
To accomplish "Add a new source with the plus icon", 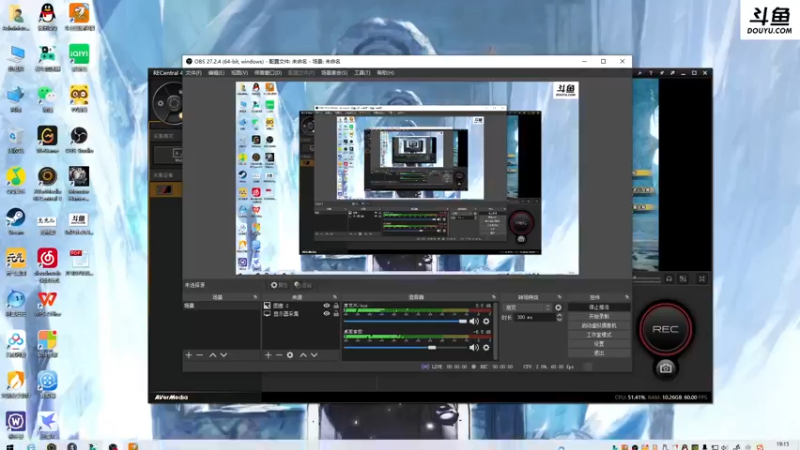I will (268, 355).
